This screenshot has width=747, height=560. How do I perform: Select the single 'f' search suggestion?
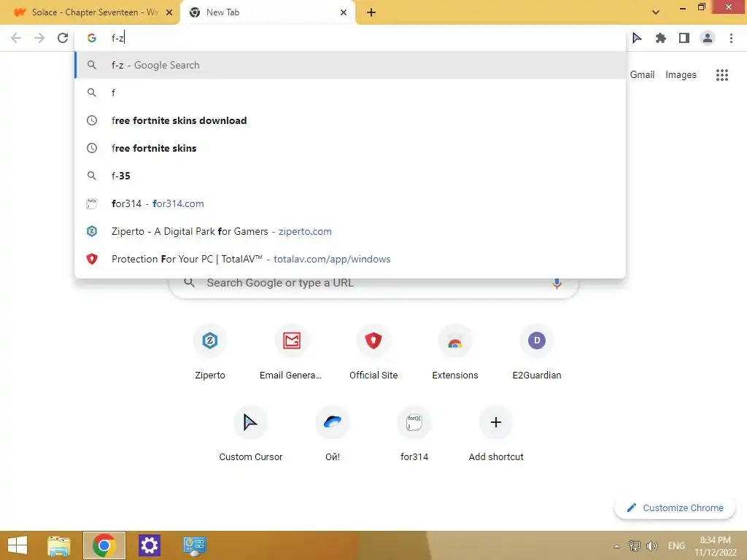[350, 93]
